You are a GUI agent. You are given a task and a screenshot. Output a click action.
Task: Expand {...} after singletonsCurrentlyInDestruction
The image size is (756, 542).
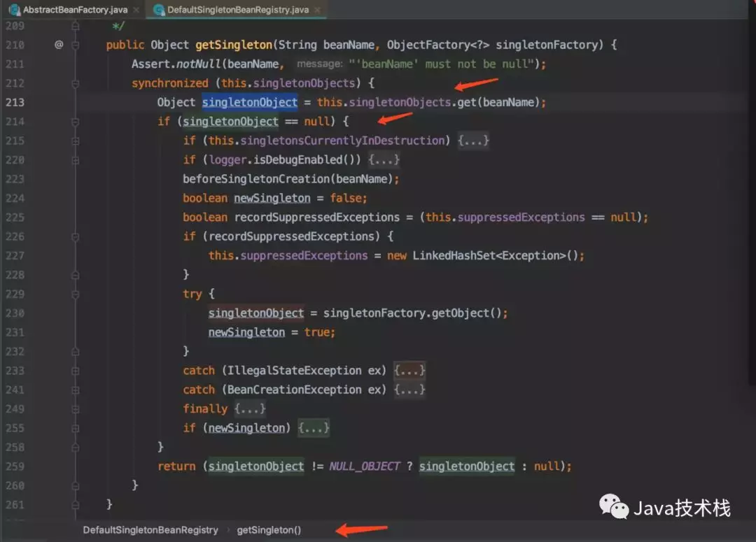point(473,140)
